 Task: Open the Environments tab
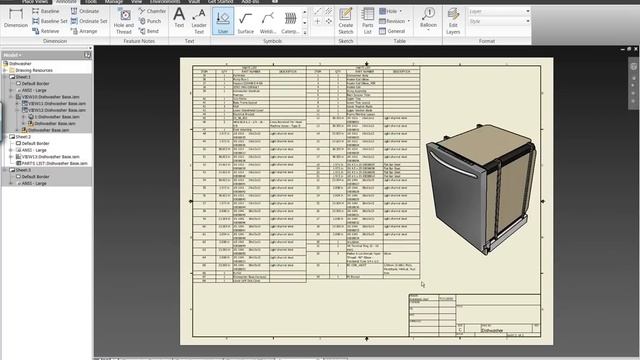click(x=165, y=2)
